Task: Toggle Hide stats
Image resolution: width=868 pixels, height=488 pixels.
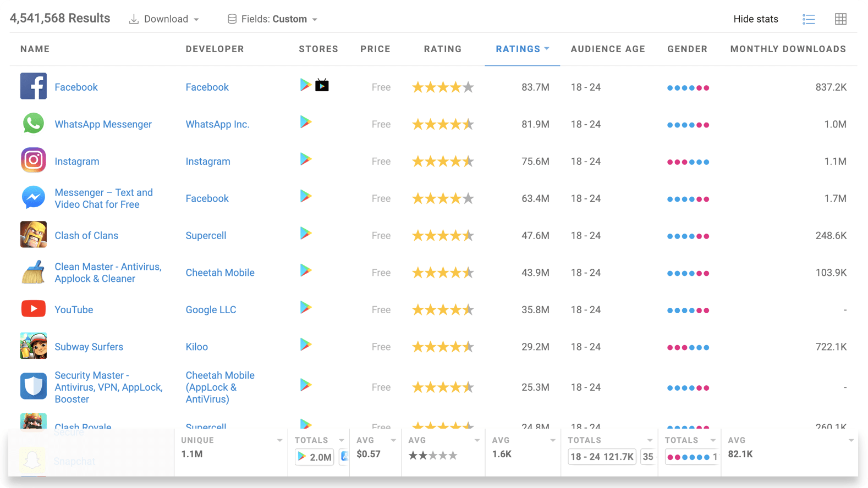Action: [x=755, y=19]
